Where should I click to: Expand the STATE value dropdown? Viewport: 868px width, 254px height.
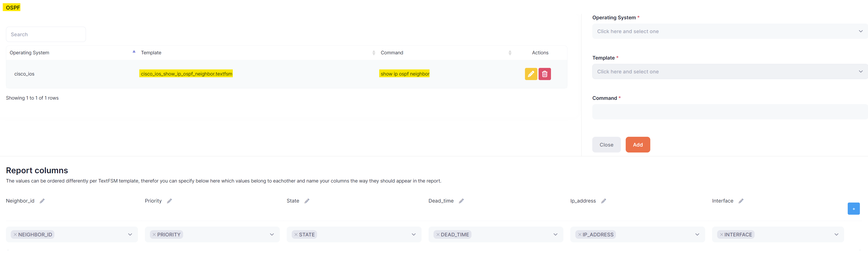pyautogui.click(x=414, y=234)
